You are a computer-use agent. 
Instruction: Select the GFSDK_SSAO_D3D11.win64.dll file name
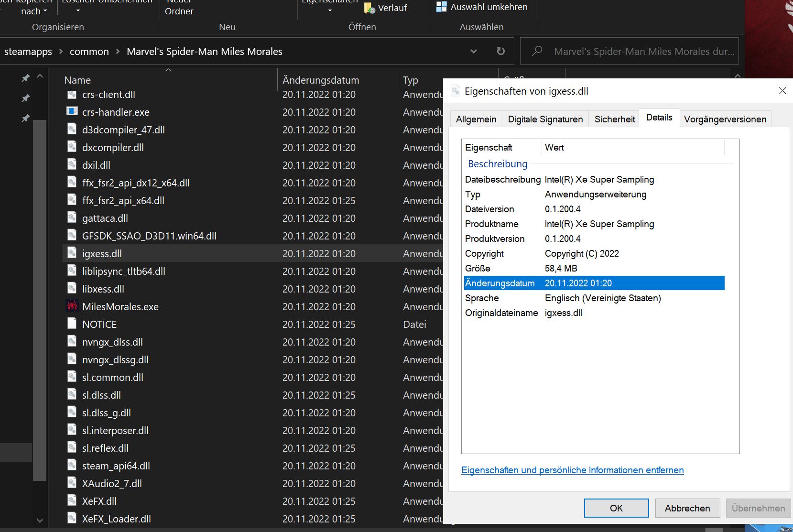pos(149,236)
